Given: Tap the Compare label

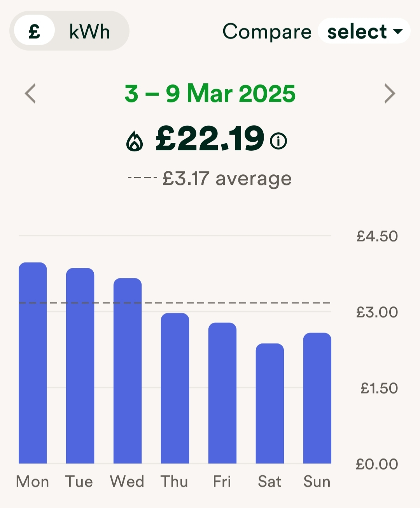Looking at the screenshot, I should [x=267, y=31].
